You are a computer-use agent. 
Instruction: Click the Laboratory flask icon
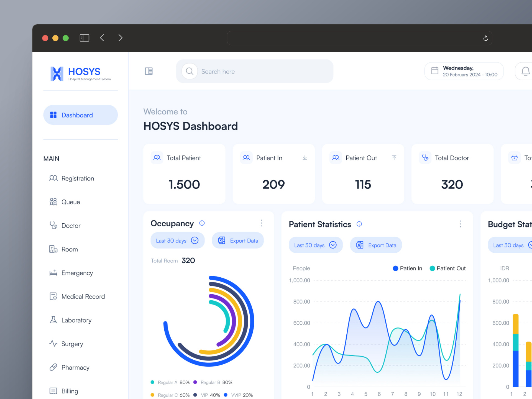tap(53, 320)
